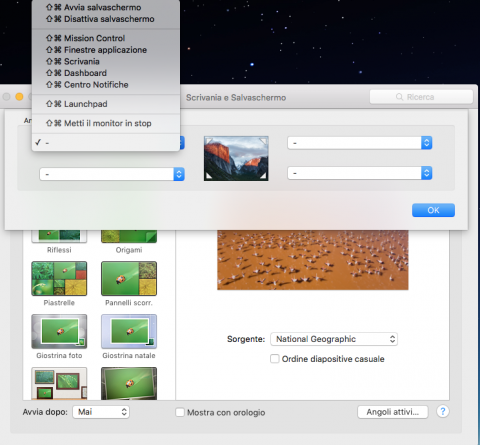480x445 pixels.
Task: Click the El Capitan preview thumbnail
Action: tap(236, 158)
